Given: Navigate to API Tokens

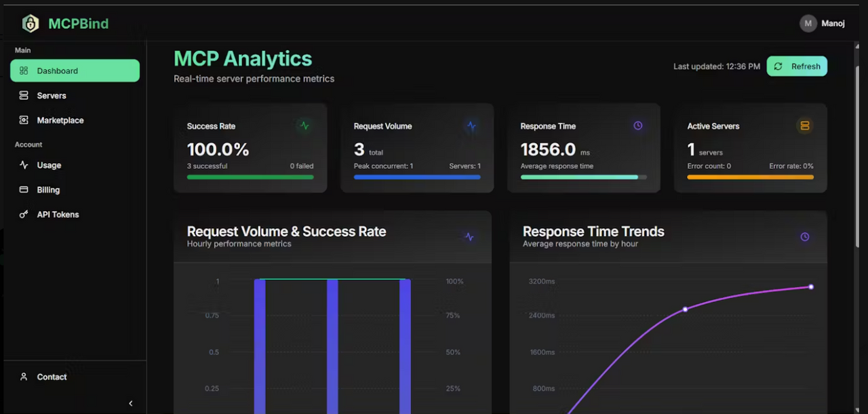Looking at the screenshot, I should (x=75, y=214).
